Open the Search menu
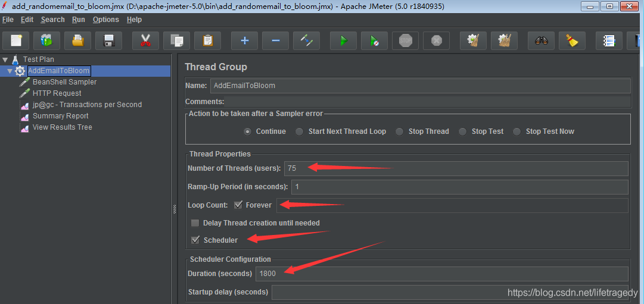The width and height of the screenshot is (644, 304). pyautogui.click(x=52, y=20)
